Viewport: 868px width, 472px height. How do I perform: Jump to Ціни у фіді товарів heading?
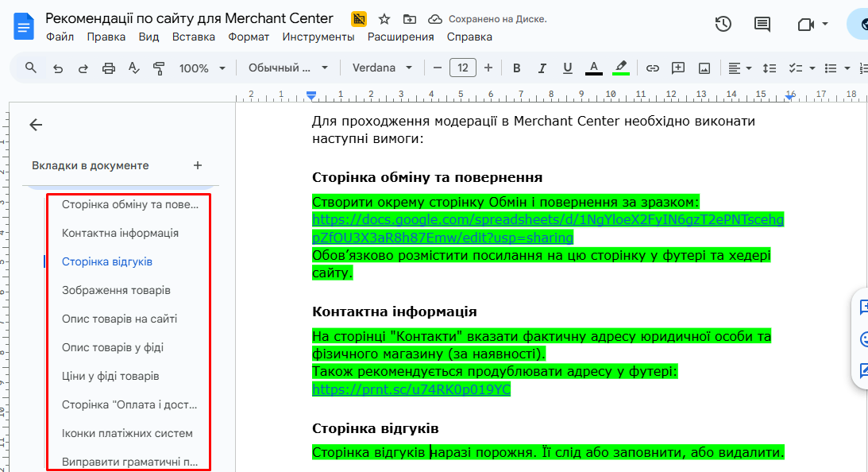pyautogui.click(x=110, y=376)
